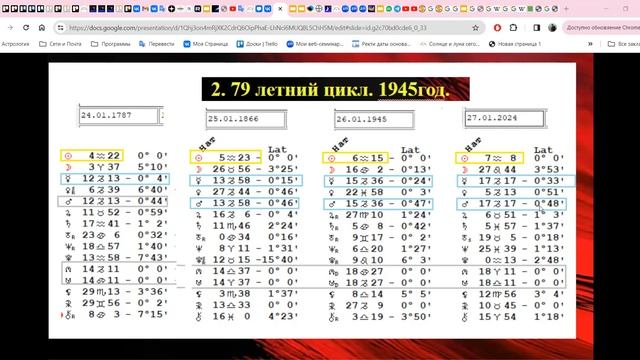Toggle the browser side panel icon
The image size is (640, 360).
point(536,28)
